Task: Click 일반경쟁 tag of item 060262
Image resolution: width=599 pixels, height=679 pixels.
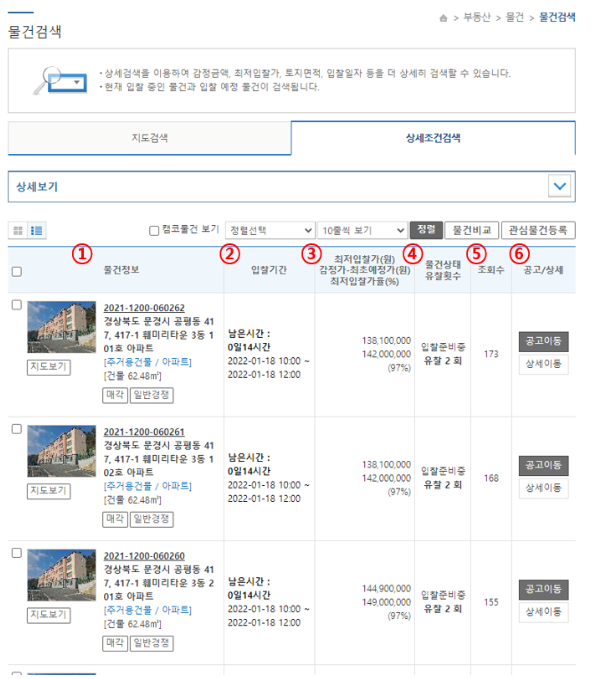Action: tap(152, 395)
